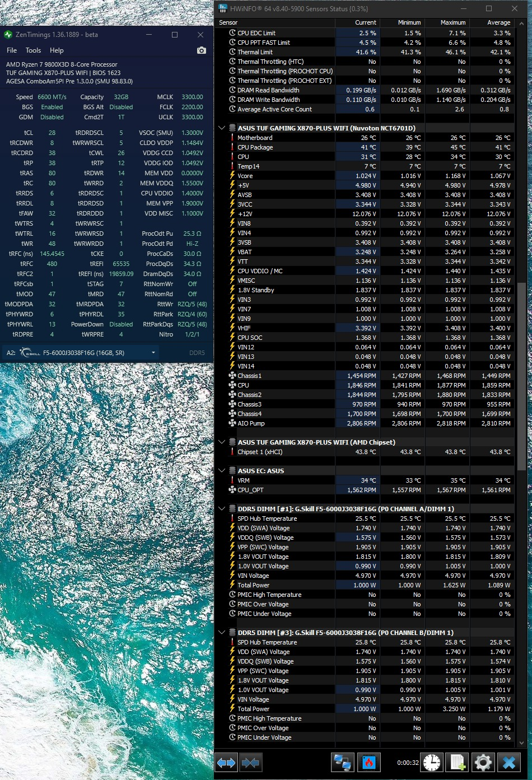Image resolution: width=532 pixels, height=780 pixels.
Task: Start logging with the document-plus icon
Action: [458, 763]
